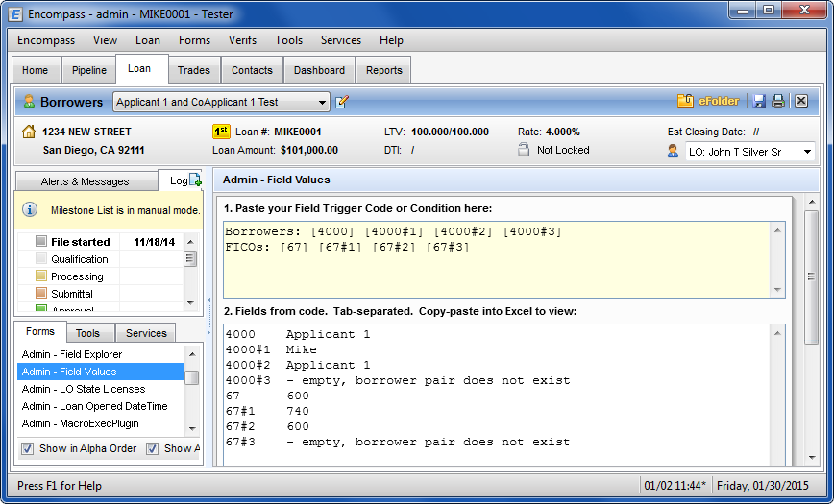The image size is (834, 504).
Task: Open the LO John T Silver Sr dropdown
Action: coord(807,152)
